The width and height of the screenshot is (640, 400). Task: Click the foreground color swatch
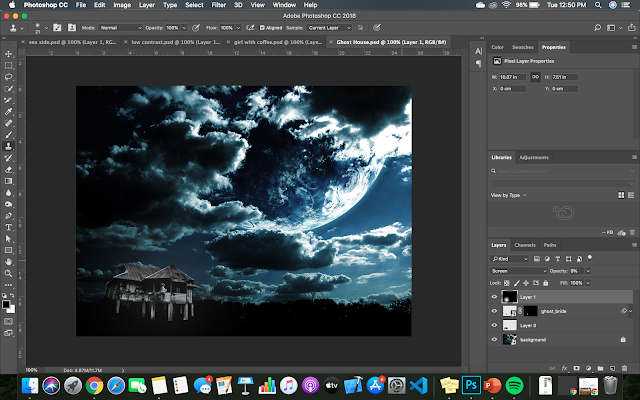tap(6, 304)
